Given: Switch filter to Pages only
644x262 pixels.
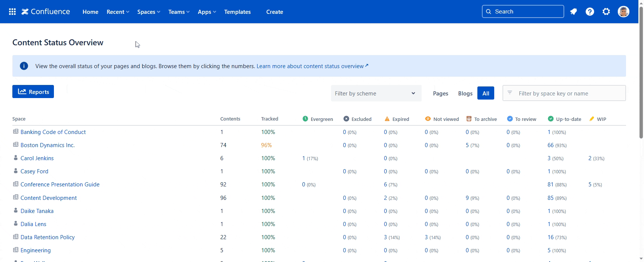Looking at the screenshot, I should 440,94.
